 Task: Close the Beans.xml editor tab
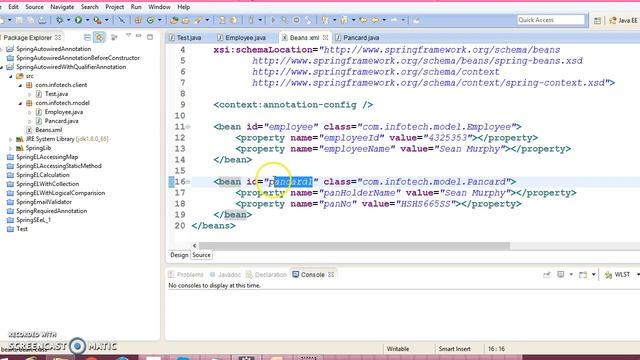(325, 37)
